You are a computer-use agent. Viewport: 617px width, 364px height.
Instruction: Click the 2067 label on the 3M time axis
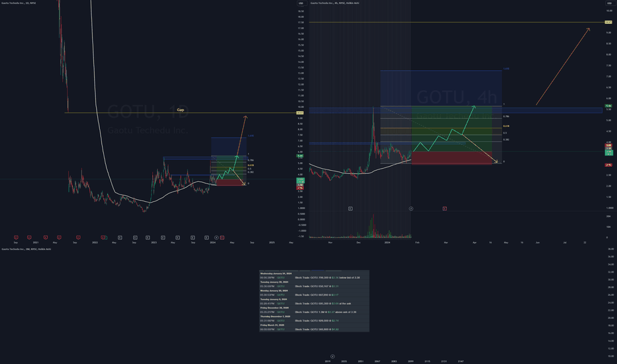[377, 361]
